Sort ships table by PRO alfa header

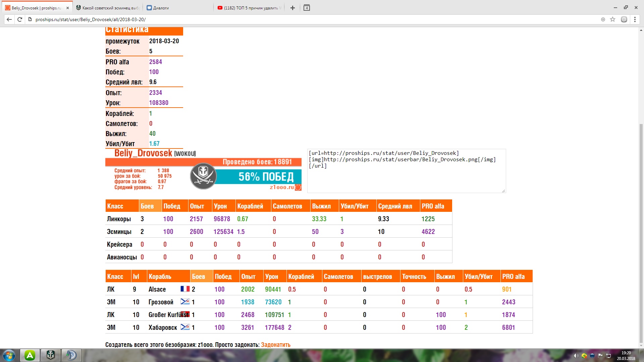click(x=513, y=277)
